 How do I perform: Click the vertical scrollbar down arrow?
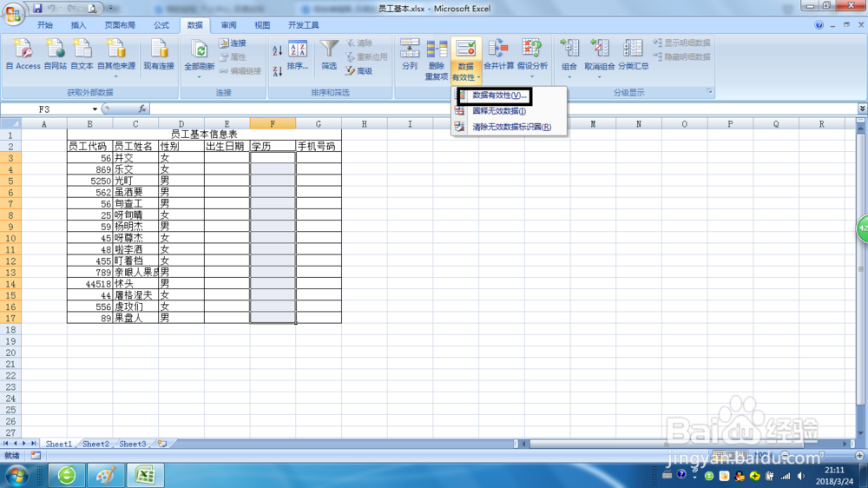860,433
